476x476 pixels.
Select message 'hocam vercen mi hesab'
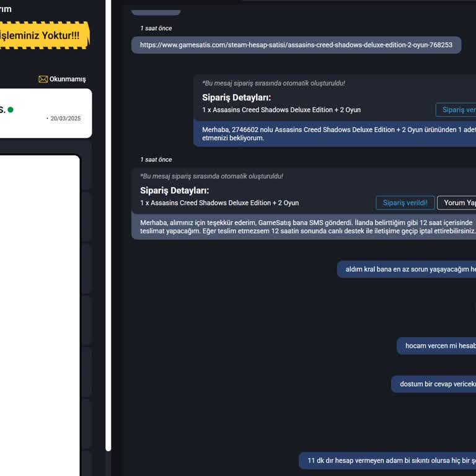pos(436,346)
